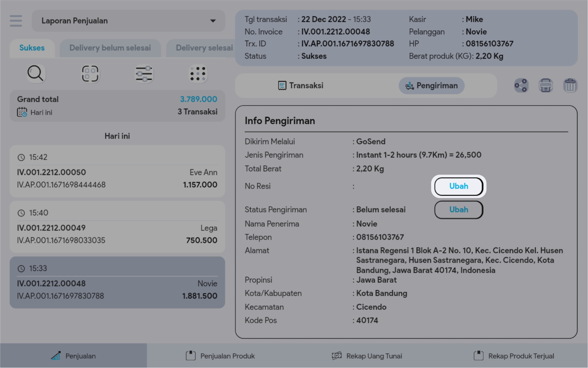Select Lega transaction IV.001.2212.00049
The image size is (588, 368).
pos(117,227)
